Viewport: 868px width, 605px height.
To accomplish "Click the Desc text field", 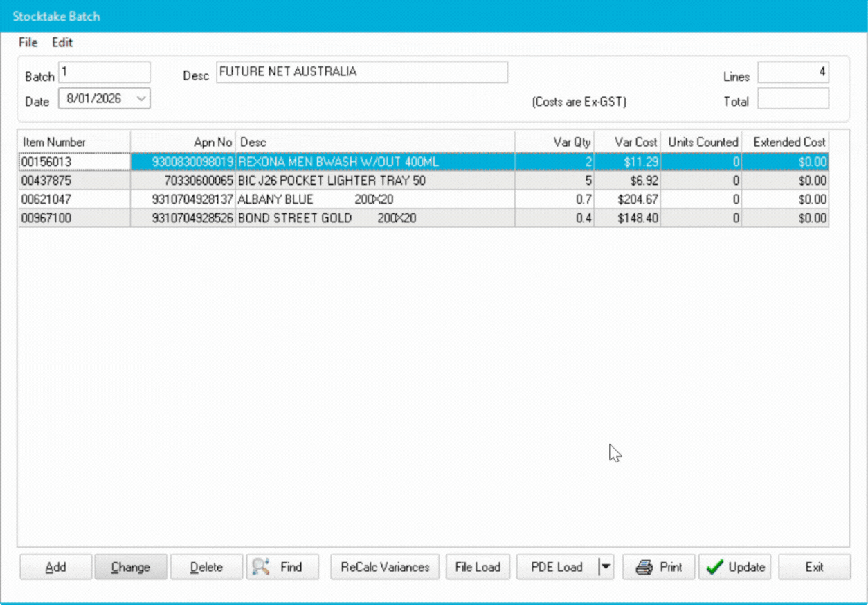I will 361,72.
